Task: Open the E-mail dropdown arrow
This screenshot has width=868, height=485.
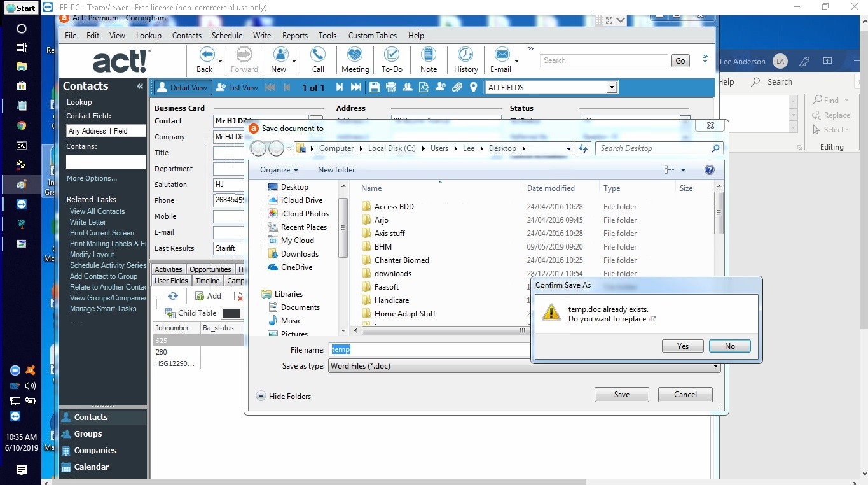Action: click(x=516, y=61)
